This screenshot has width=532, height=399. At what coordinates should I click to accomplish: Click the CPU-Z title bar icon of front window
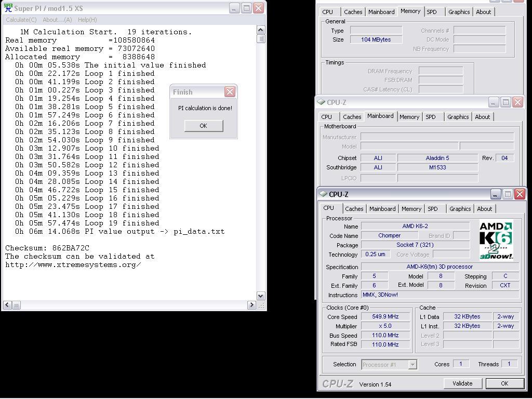pyautogui.click(x=323, y=194)
